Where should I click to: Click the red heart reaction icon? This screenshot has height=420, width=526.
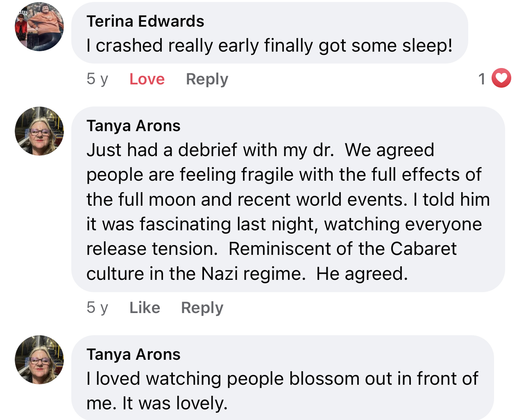[x=501, y=78]
